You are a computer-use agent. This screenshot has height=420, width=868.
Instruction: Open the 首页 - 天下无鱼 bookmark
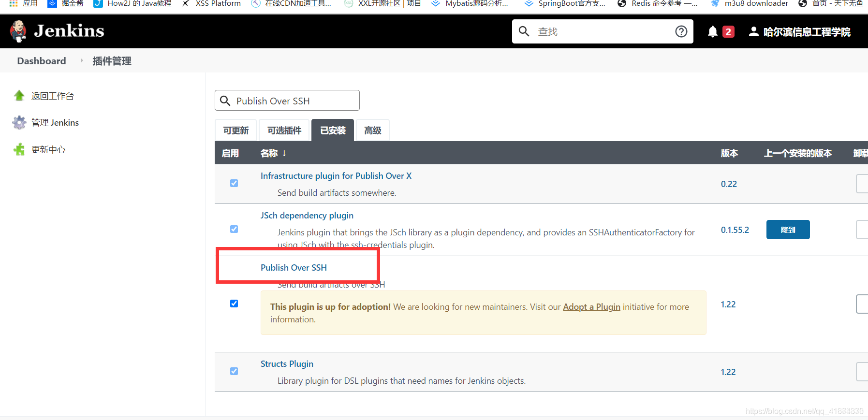831,3
